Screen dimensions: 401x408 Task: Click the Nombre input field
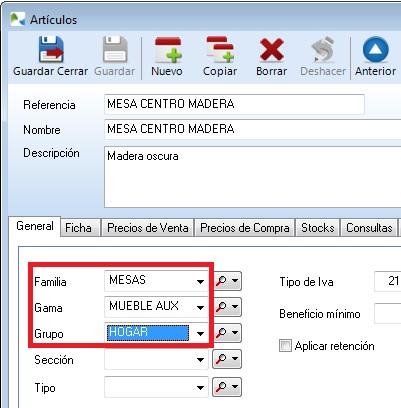253,129
